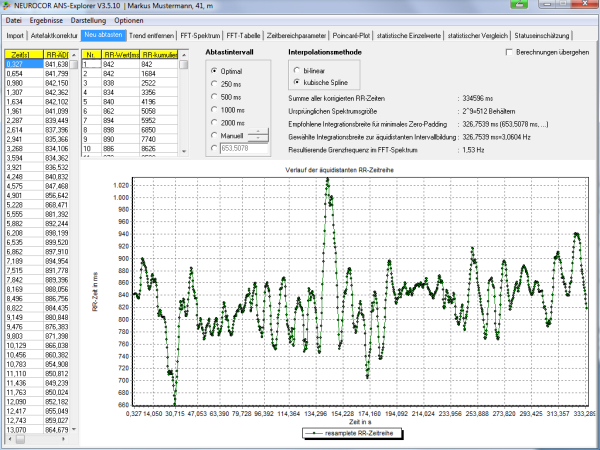The width and height of the screenshot is (600, 450).
Task: Click the RR-Wert[ms] column header
Action: [121, 55]
